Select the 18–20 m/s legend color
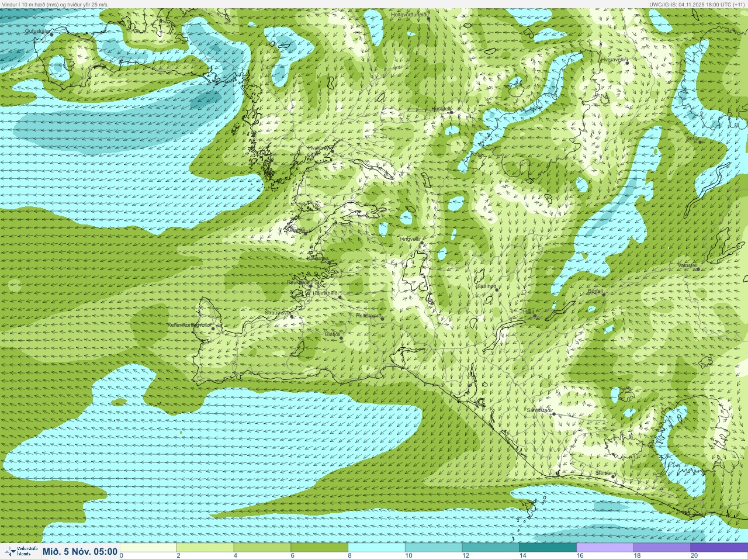Viewport: 748px width, 560px height. [662, 548]
